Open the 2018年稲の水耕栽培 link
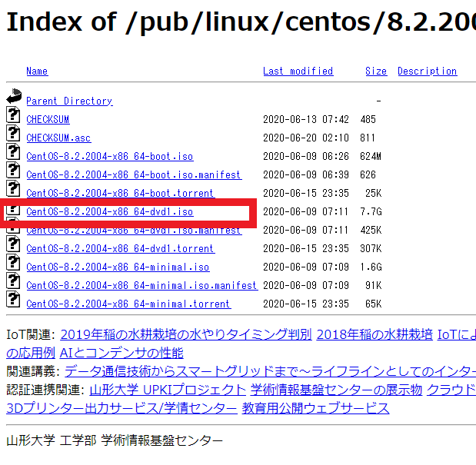This screenshot has width=476, height=465. [374, 334]
